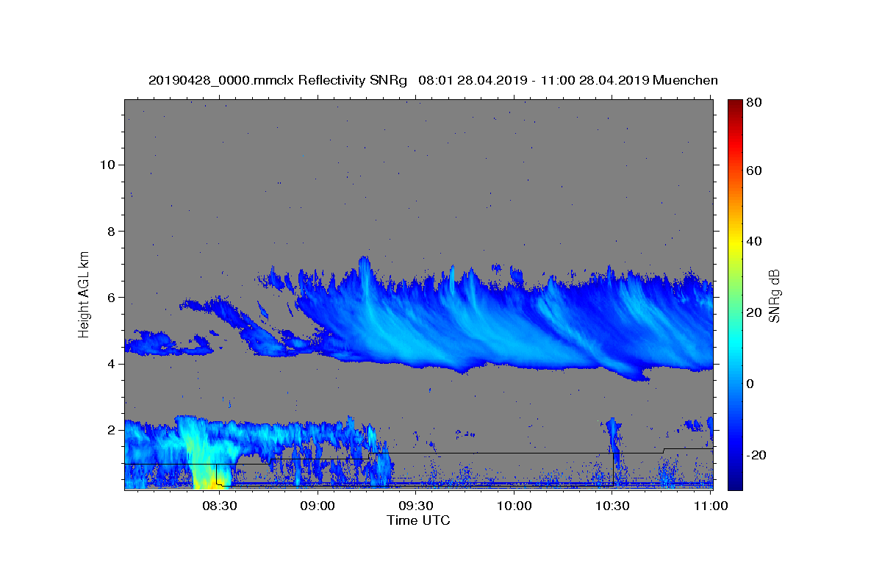Click the '10:30' time tick label
This screenshot has height=588, width=882.
pyautogui.click(x=613, y=506)
